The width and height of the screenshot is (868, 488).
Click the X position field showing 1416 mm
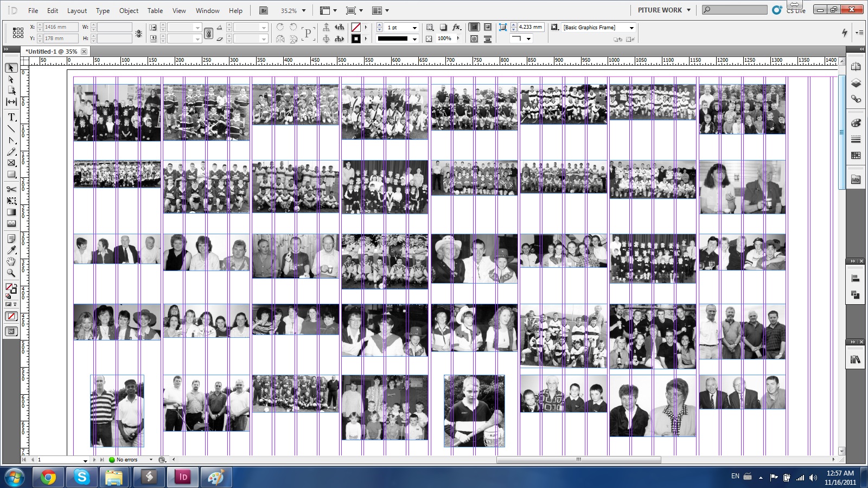60,27
